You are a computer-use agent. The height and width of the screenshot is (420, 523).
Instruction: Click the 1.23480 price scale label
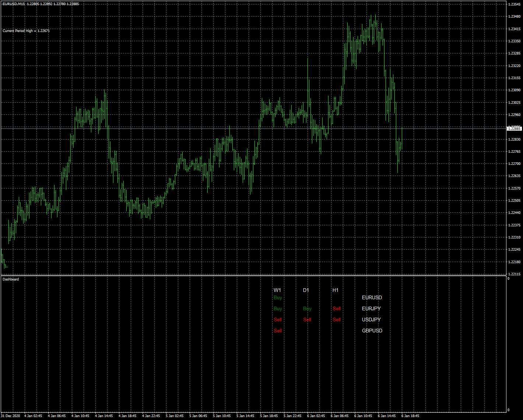tap(515, 17)
